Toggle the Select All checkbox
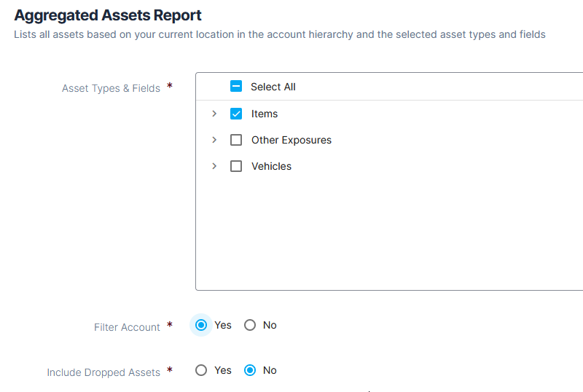Viewport: 583px width, 392px height. tap(235, 86)
